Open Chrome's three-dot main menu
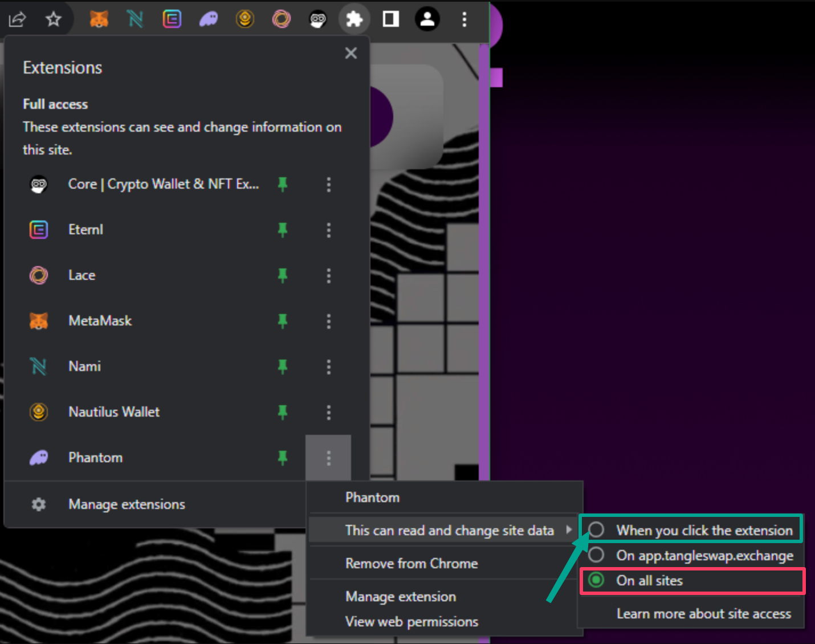 [x=464, y=19]
